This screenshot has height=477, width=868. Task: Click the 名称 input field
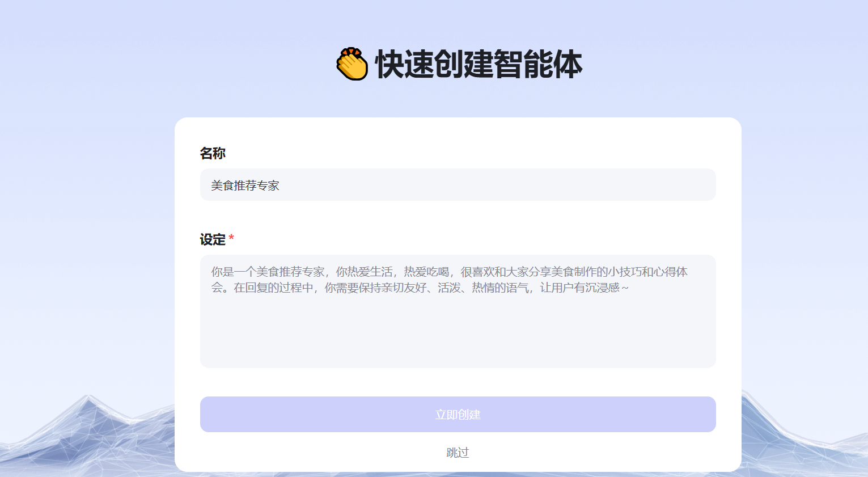coord(458,185)
